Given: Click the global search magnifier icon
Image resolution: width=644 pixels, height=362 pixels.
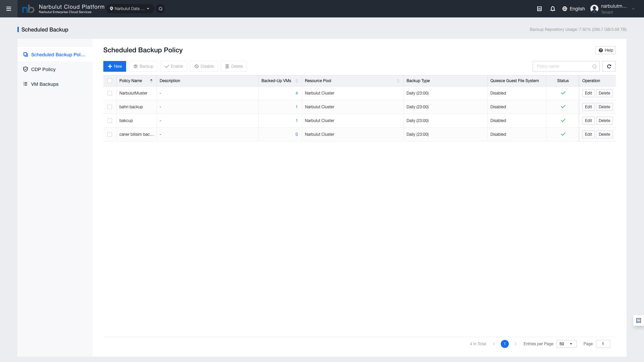Looking at the screenshot, I should (161, 9).
